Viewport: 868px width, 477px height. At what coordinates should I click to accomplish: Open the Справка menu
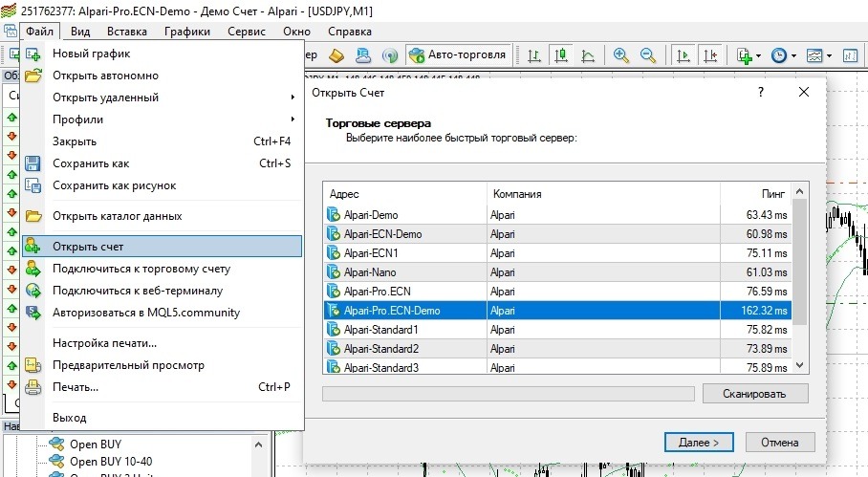pyautogui.click(x=349, y=32)
